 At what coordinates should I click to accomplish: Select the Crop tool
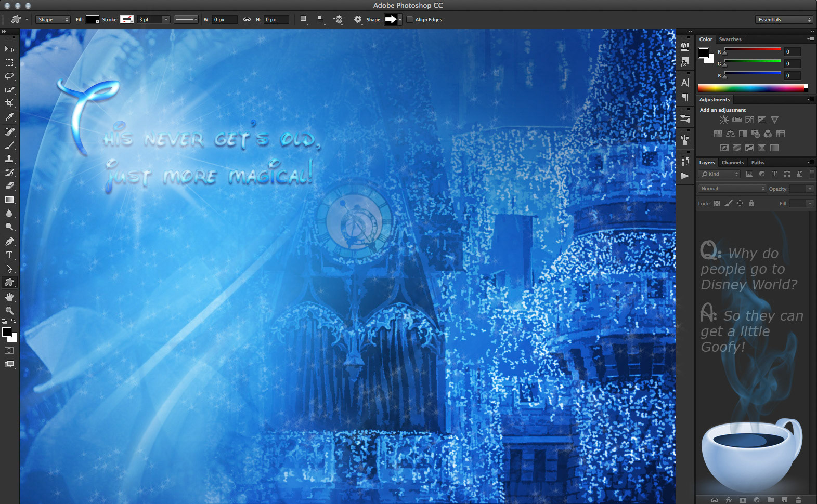[9, 103]
